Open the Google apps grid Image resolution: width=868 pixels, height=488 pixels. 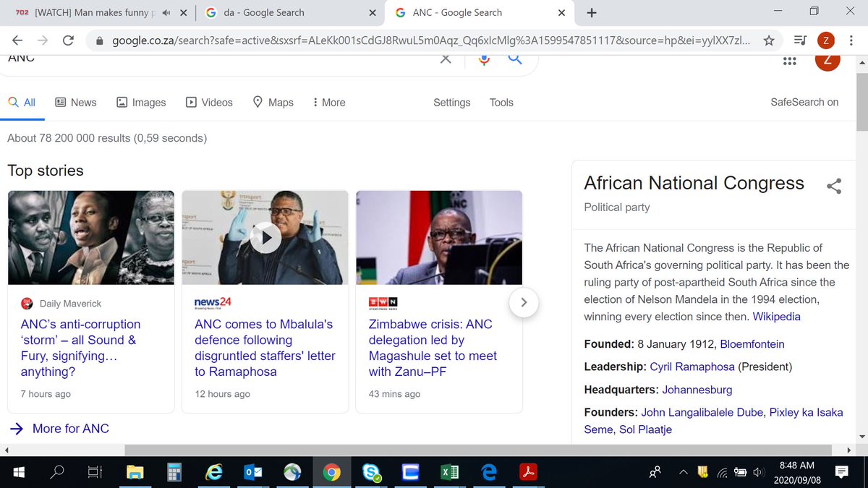790,61
